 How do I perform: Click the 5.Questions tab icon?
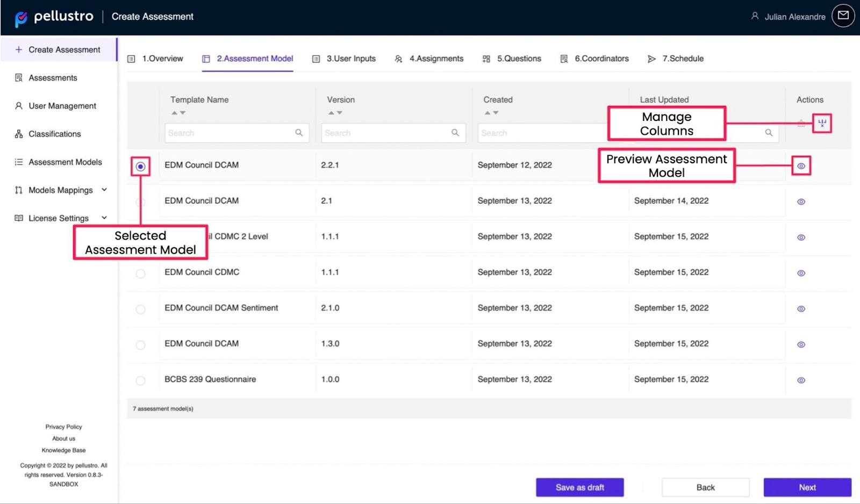pyautogui.click(x=486, y=59)
